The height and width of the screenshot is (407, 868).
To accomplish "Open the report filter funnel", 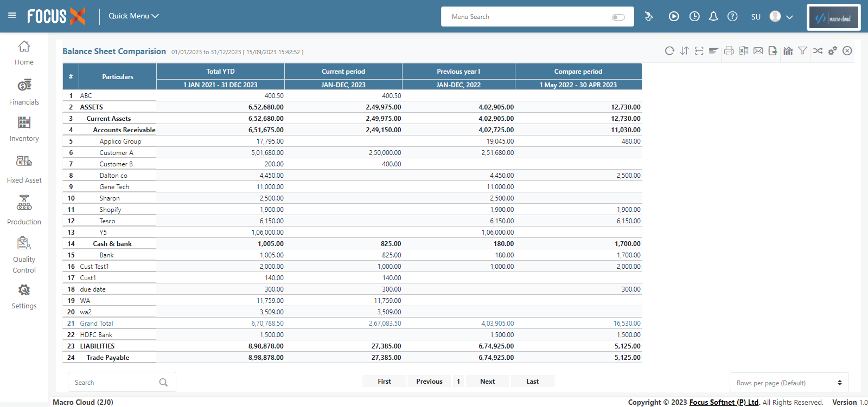I will coord(803,51).
